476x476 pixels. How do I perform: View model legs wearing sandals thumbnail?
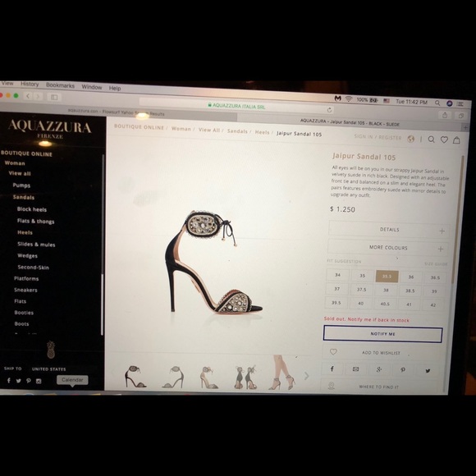coord(282,373)
